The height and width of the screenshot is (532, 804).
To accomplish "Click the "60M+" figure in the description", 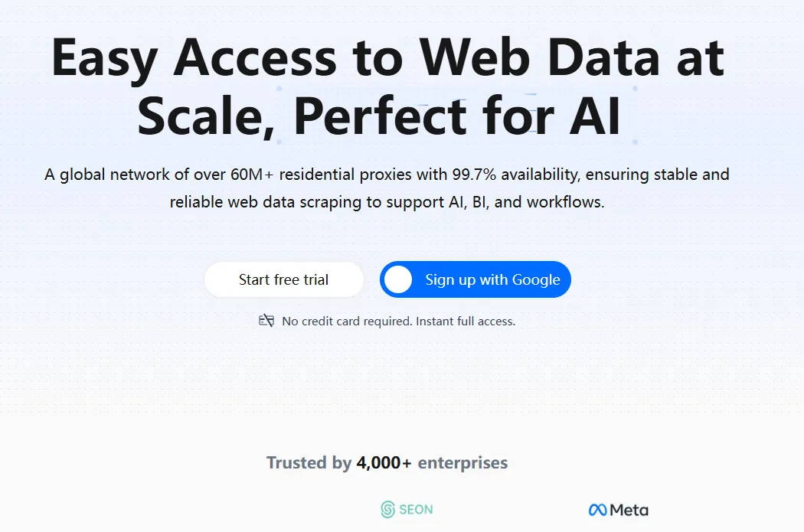I will (251, 175).
